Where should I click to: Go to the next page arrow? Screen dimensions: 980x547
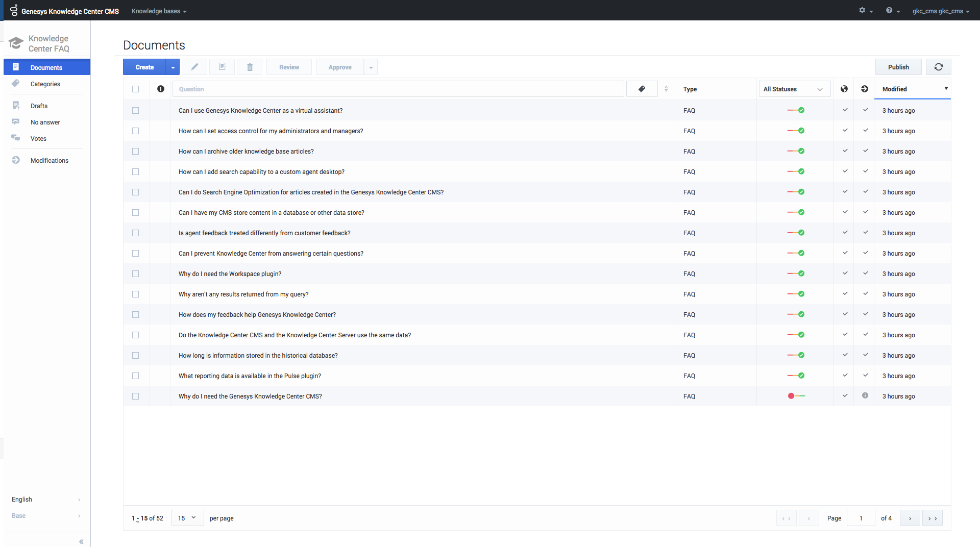click(x=910, y=518)
